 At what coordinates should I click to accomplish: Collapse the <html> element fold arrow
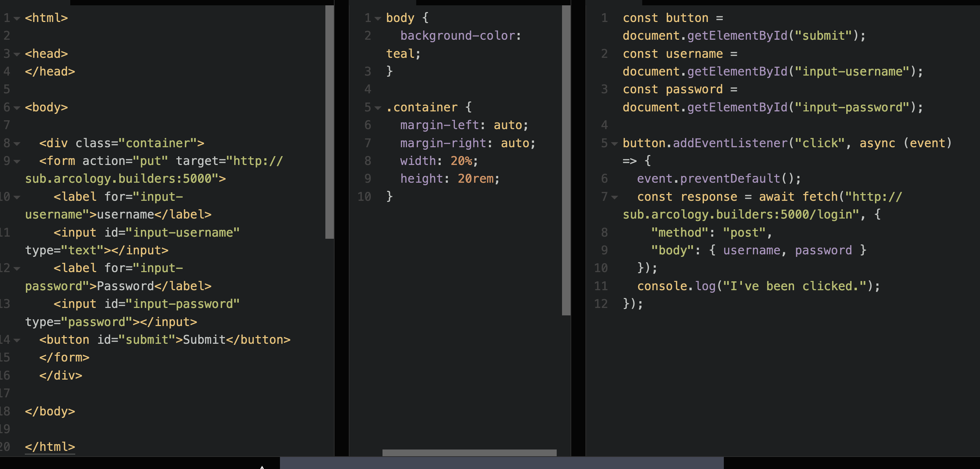click(x=17, y=17)
